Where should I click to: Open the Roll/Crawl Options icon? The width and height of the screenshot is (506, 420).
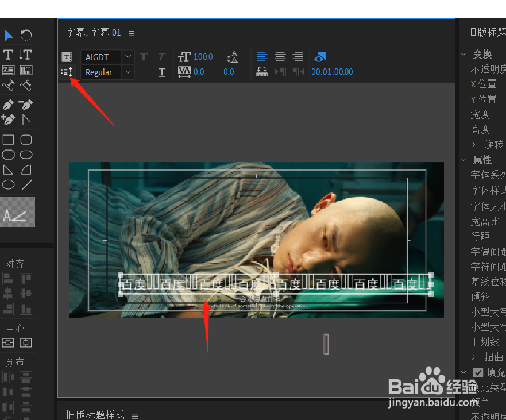point(67,72)
